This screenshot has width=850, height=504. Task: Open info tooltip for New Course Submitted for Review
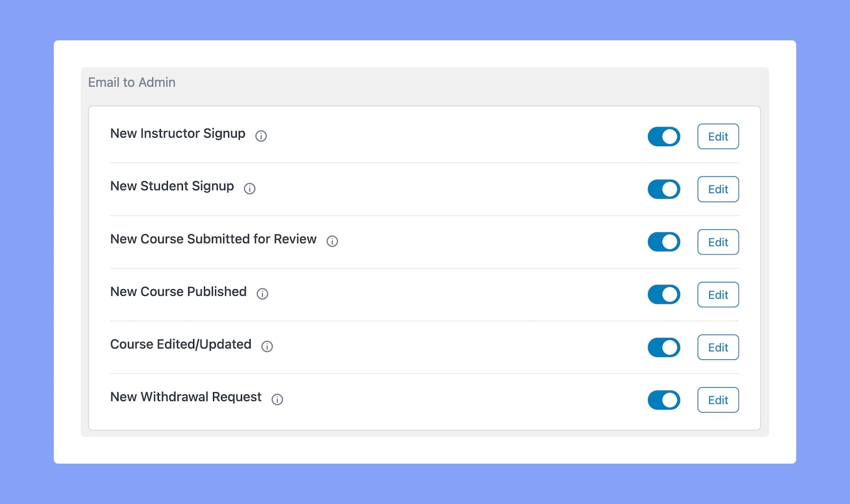pos(332,242)
